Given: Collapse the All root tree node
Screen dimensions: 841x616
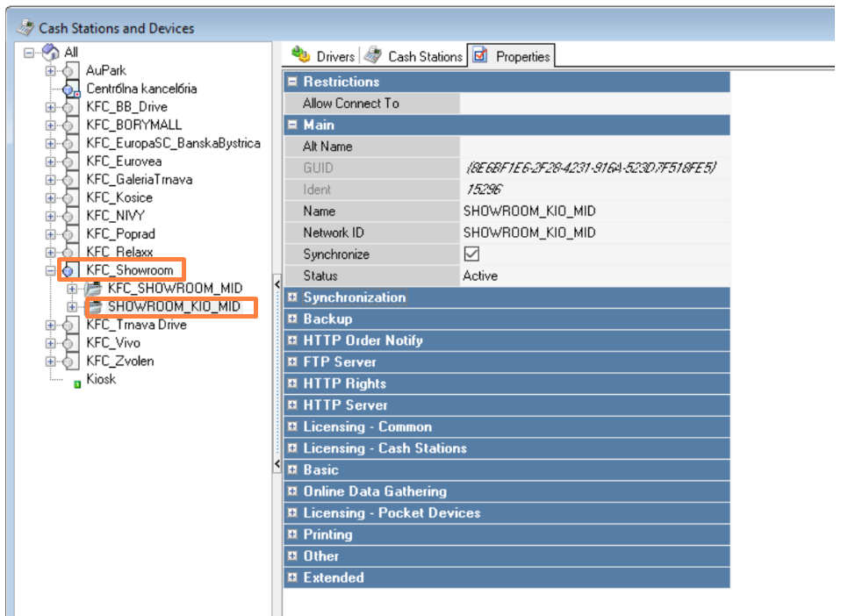Looking at the screenshot, I should [29, 53].
